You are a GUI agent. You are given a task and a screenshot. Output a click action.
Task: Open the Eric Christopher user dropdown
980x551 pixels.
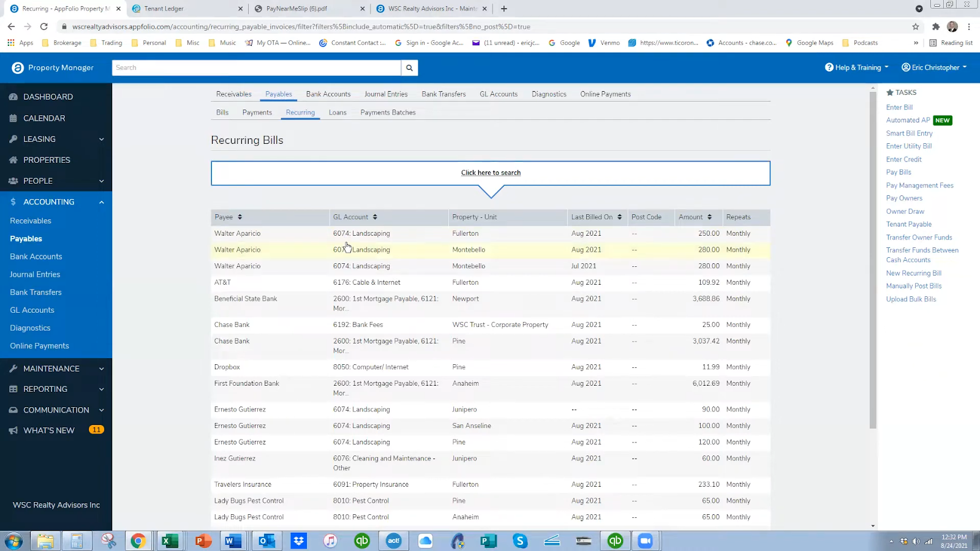pos(934,67)
